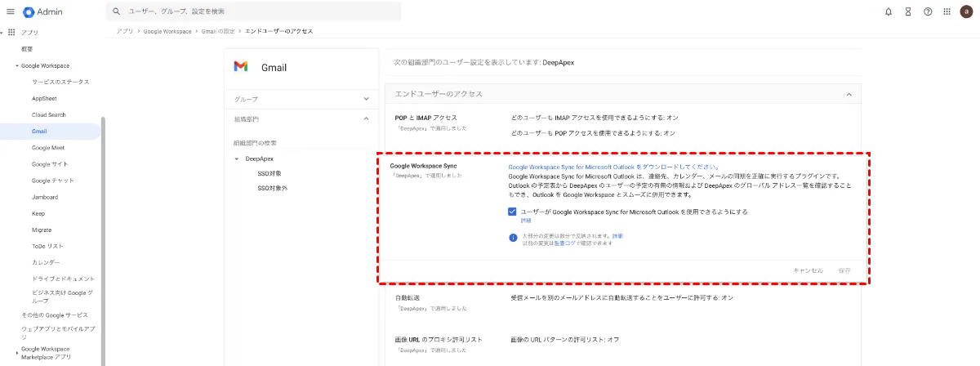Click 詳細 link under the checkbox
The height and width of the screenshot is (366, 980).
(x=526, y=221)
